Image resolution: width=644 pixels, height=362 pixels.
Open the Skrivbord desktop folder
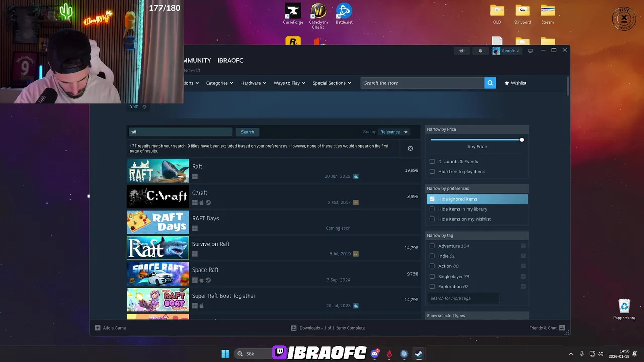(522, 14)
